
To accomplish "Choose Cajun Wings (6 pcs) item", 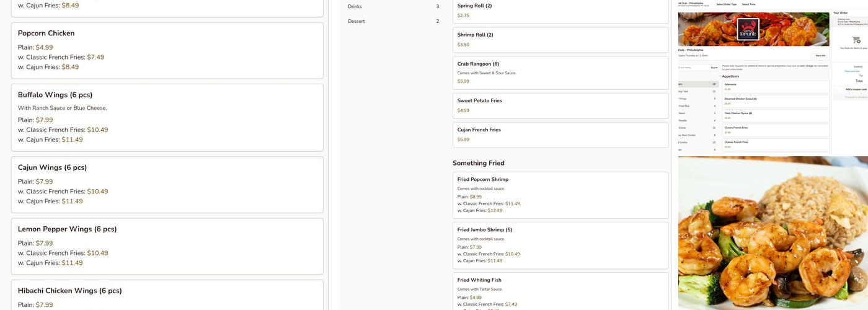I will click(x=167, y=184).
